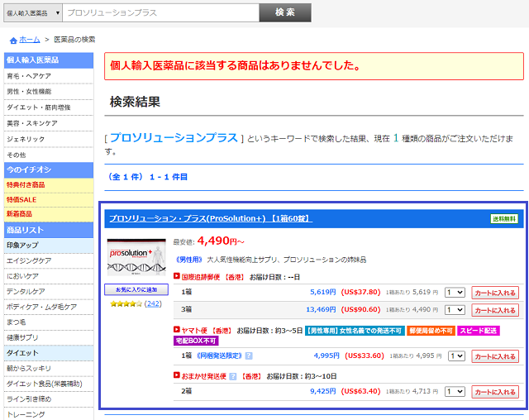This screenshot has height=420, width=529.
Task: Click the 検索 search button
Action: [x=285, y=13]
